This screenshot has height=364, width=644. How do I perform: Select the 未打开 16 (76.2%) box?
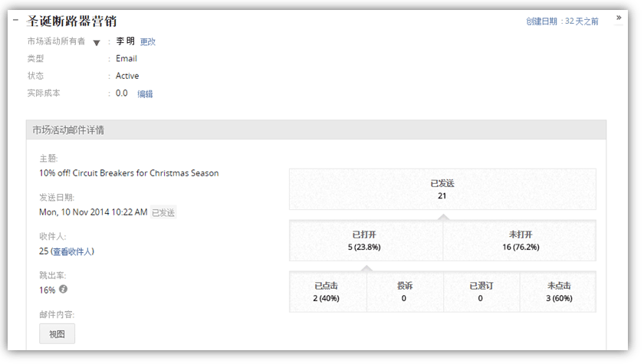pyautogui.click(x=519, y=241)
